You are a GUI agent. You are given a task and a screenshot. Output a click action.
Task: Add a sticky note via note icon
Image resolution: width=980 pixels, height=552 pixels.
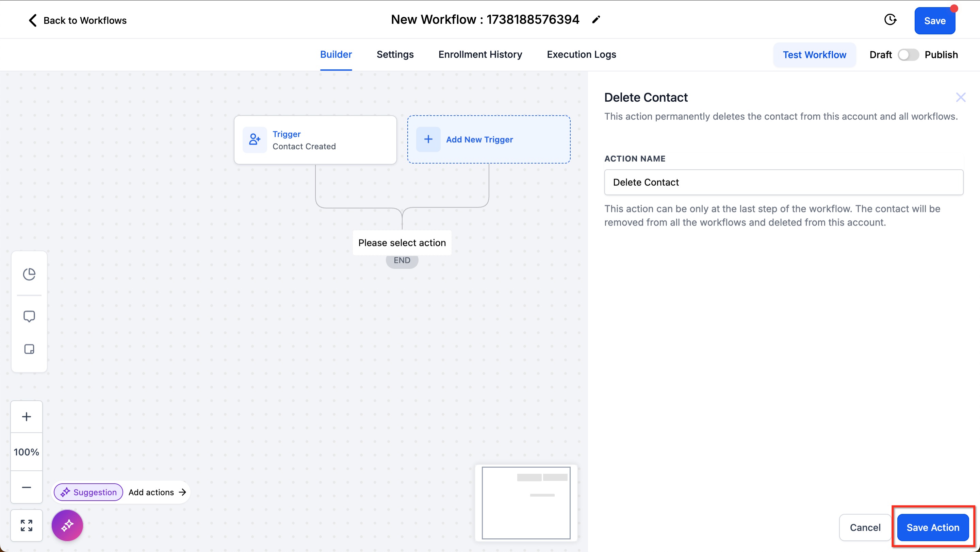[x=29, y=349]
